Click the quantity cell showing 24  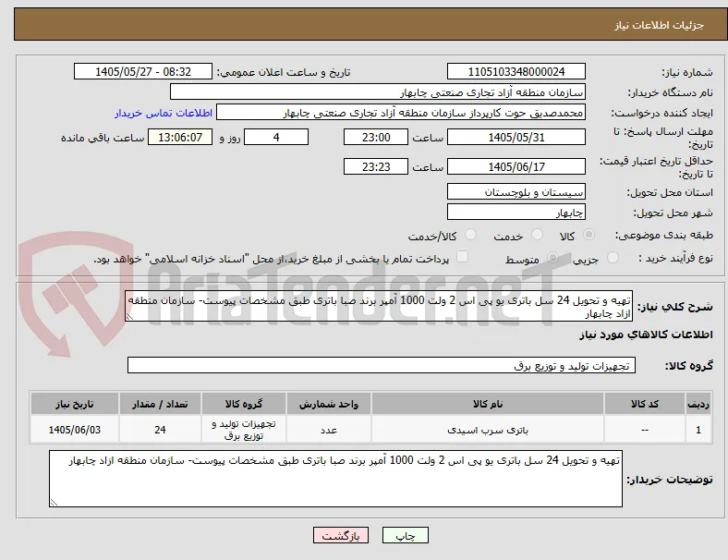coord(160,430)
